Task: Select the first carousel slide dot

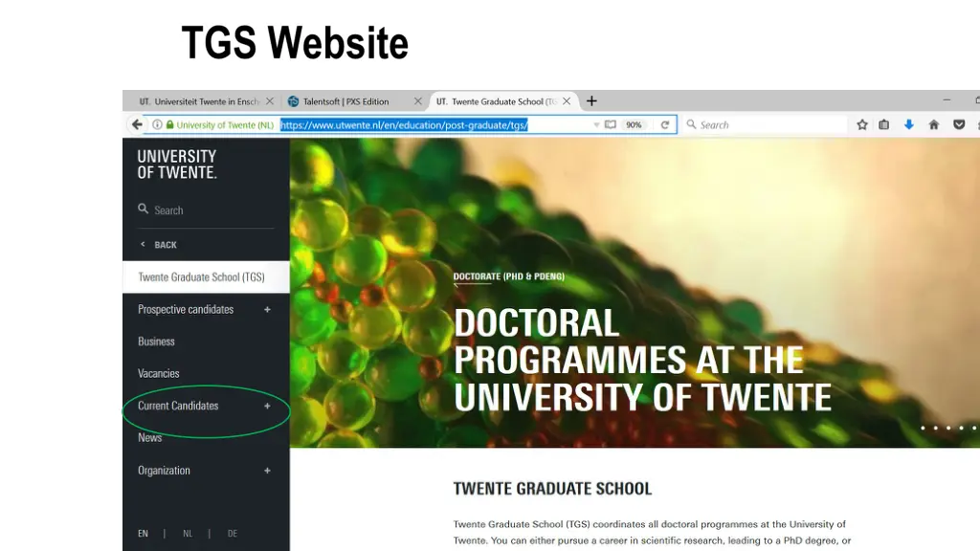Action: (x=924, y=428)
